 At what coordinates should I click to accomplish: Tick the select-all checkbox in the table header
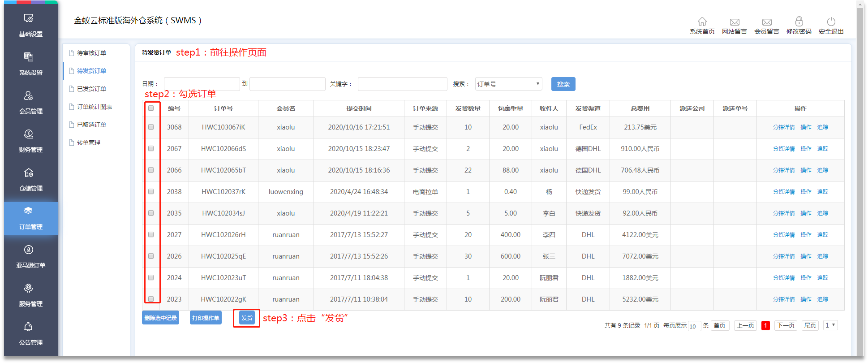tap(151, 108)
